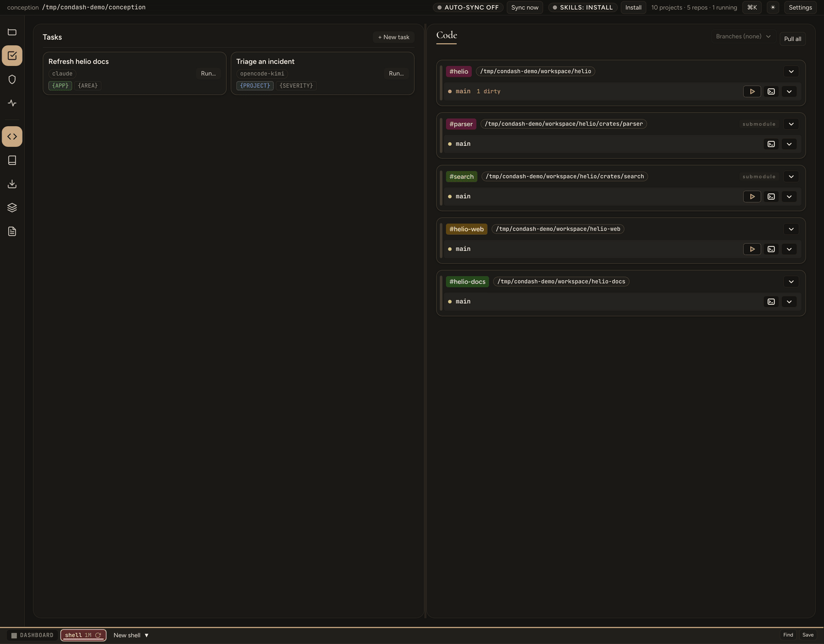This screenshot has height=644, width=824.
Task: Create a task with + New task
Action: (393, 37)
